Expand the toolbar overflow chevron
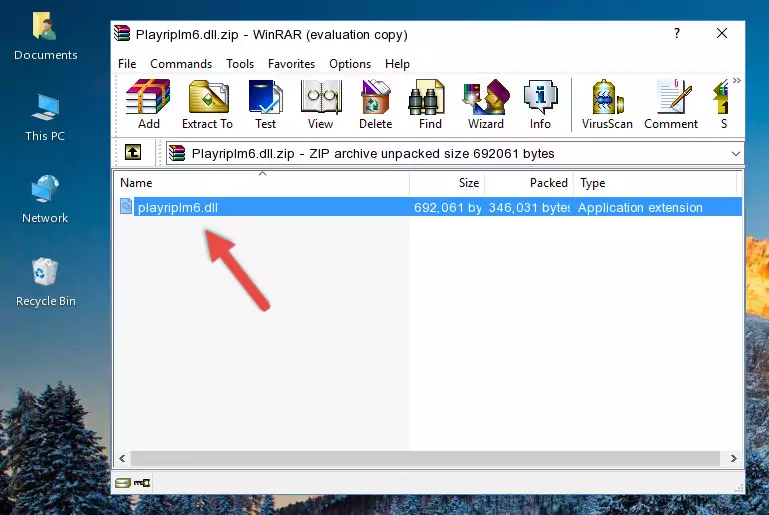Image resolution: width=769 pixels, height=515 pixels. coord(737,80)
